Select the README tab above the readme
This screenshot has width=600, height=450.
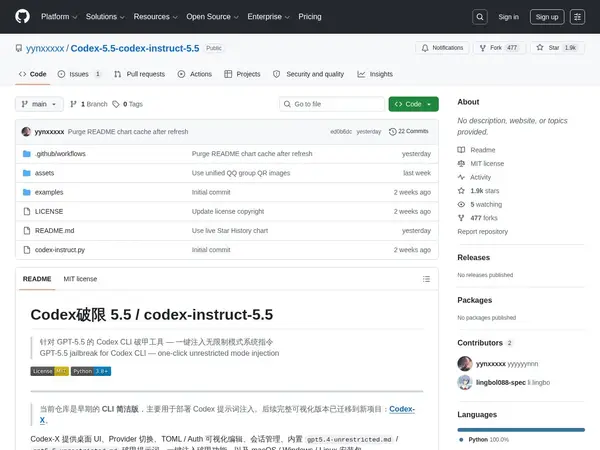[37, 279]
